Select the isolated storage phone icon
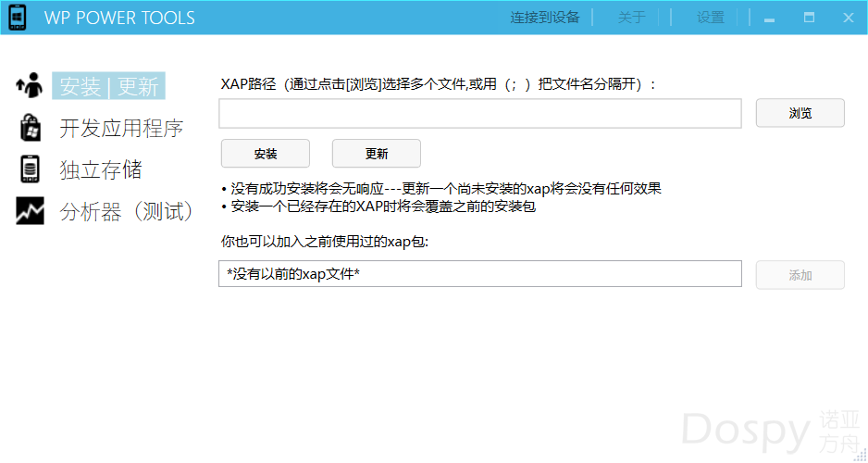The image size is (868, 463). point(30,169)
